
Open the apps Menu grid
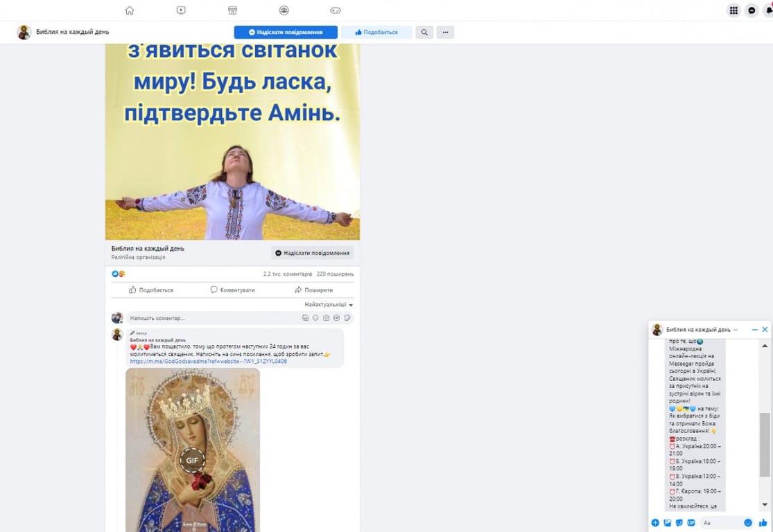click(x=733, y=10)
